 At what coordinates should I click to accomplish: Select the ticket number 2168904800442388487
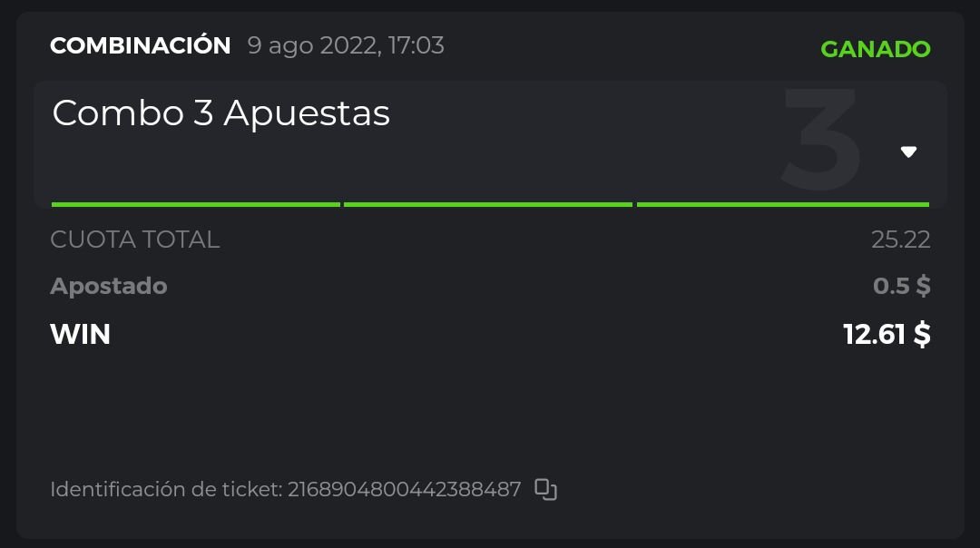pos(405,489)
